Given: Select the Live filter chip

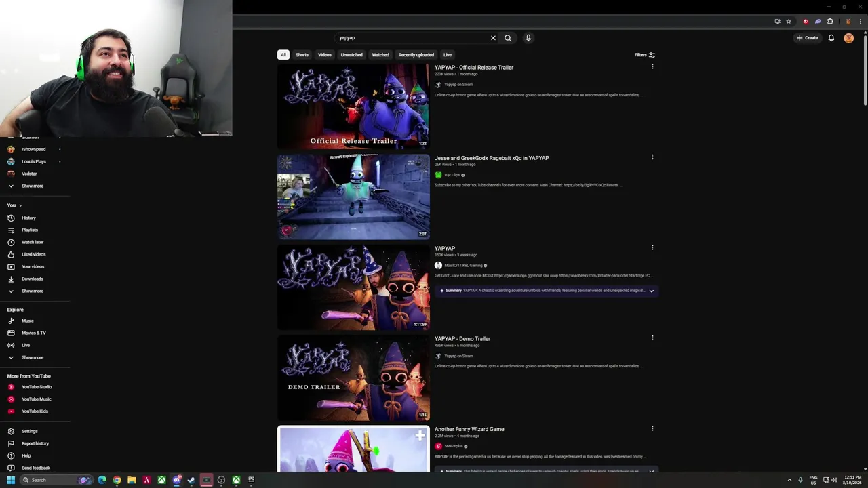Looking at the screenshot, I should [448, 55].
